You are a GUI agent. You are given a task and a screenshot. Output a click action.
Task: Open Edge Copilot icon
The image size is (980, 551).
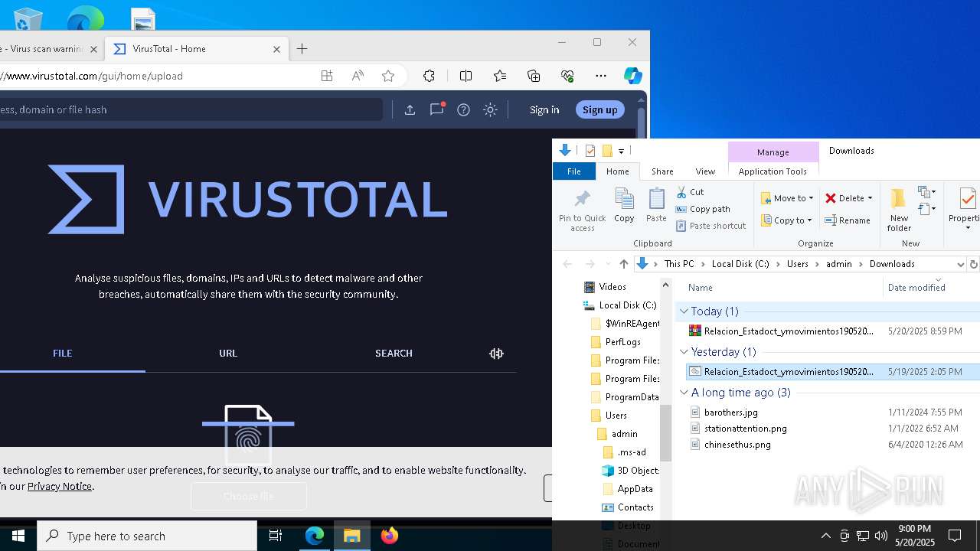point(632,76)
